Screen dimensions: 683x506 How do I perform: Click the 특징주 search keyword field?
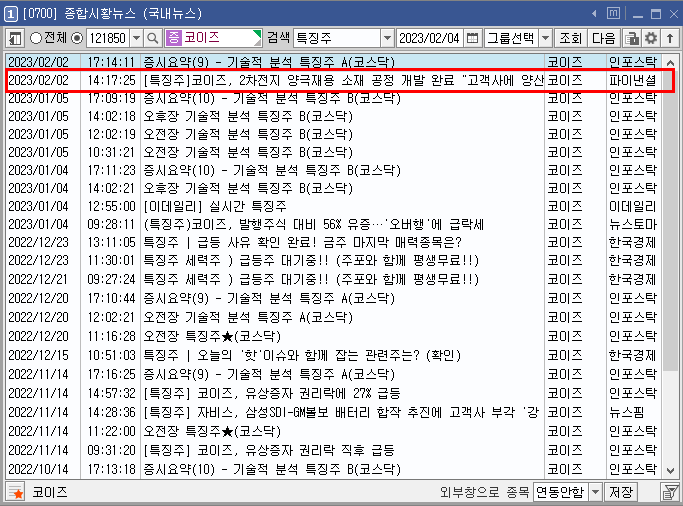pos(337,38)
